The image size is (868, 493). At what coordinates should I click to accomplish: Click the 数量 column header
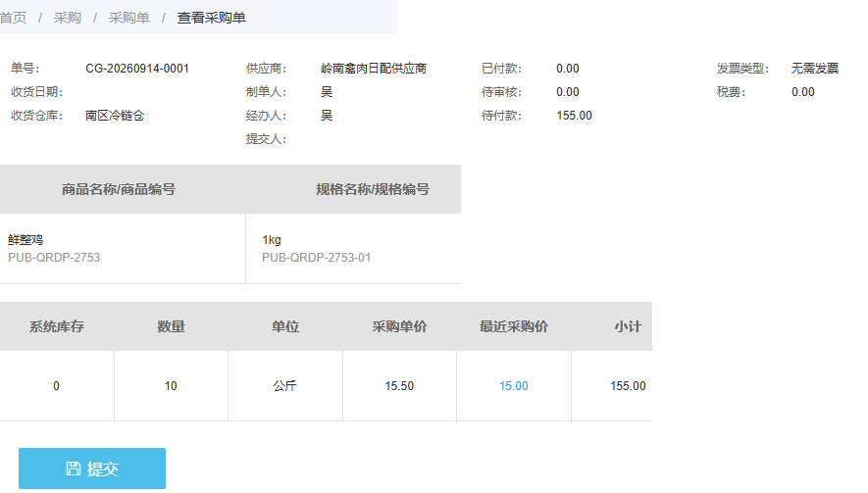coord(171,326)
